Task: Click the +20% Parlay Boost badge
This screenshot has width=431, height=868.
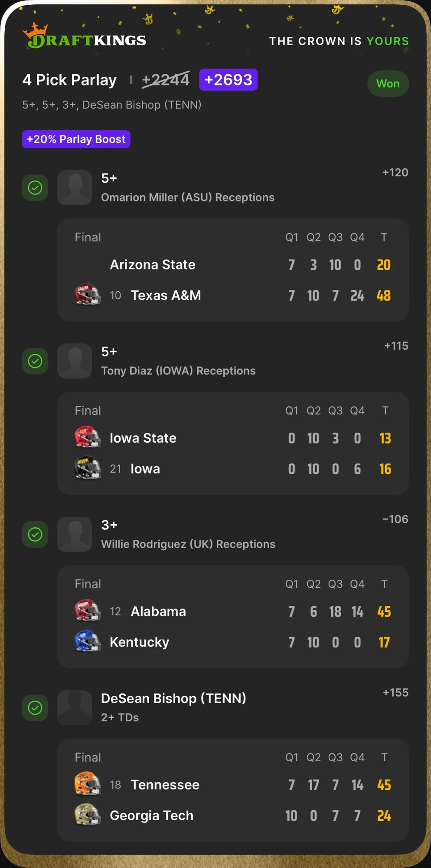Action: pyautogui.click(x=76, y=139)
